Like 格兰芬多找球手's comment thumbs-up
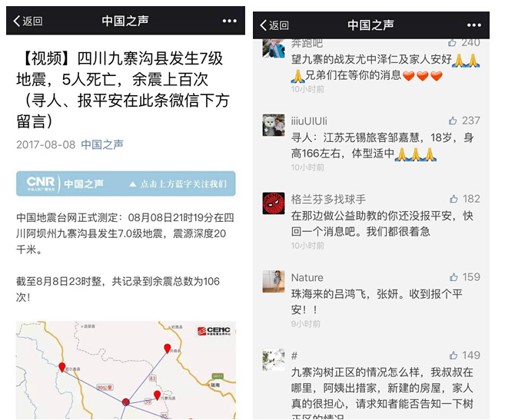 454,199
